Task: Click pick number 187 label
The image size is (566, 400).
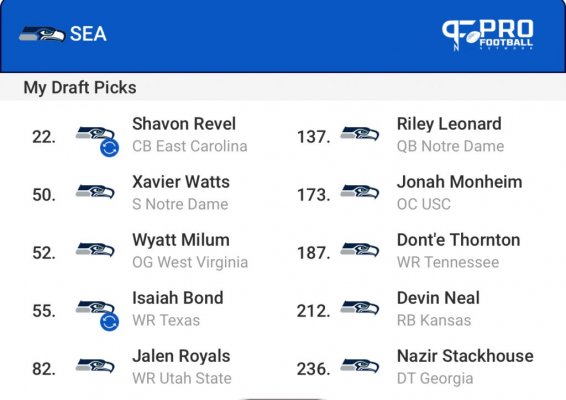Action: (313, 253)
